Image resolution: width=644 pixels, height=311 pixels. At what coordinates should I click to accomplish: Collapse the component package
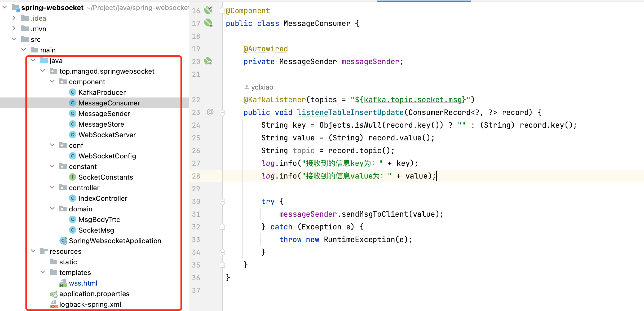pos(52,82)
